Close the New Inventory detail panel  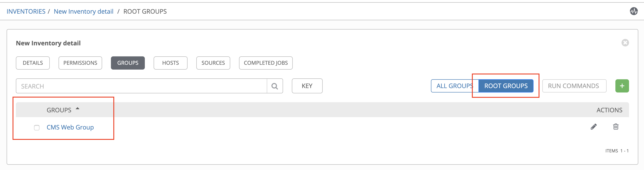tap(625, 43)
